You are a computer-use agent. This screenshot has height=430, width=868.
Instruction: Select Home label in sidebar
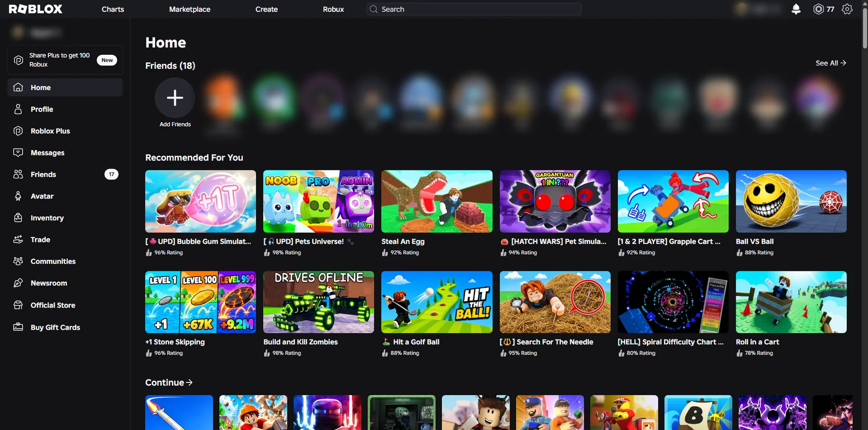click(41, 87)
